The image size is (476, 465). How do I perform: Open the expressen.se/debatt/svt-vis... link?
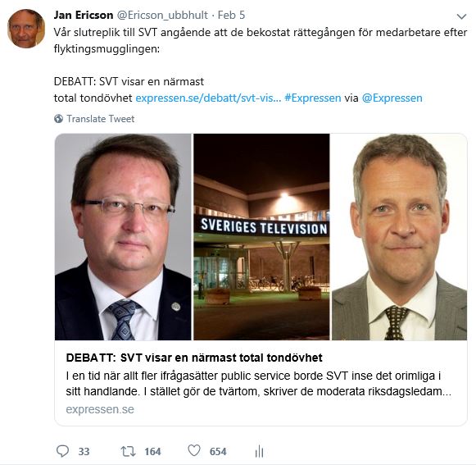coord(208,98)
